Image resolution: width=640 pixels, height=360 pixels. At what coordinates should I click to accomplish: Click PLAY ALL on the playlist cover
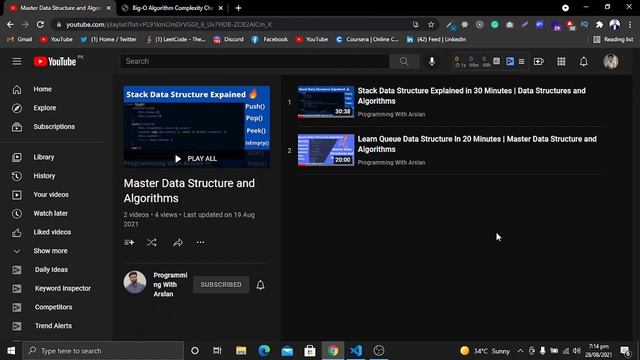[196, 158]
